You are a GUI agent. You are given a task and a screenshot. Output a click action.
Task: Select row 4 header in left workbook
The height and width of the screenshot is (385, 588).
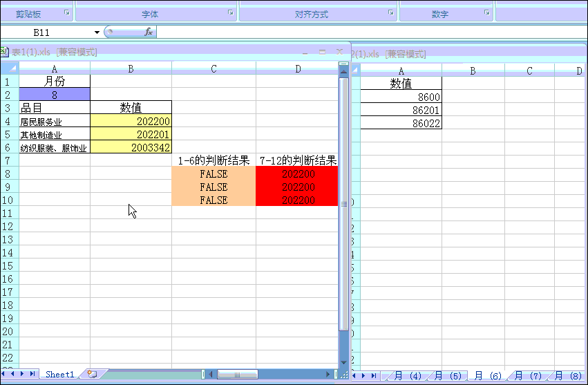tap(7, 121)
